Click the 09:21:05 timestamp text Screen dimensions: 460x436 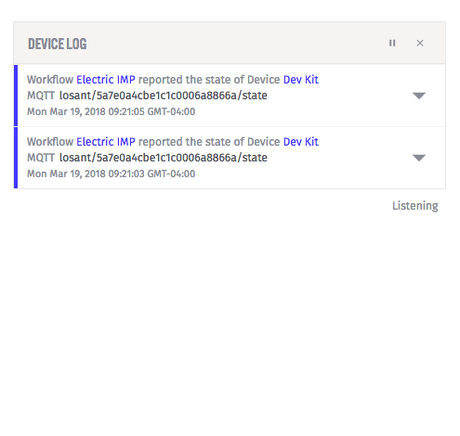click(x=111, y=112)
